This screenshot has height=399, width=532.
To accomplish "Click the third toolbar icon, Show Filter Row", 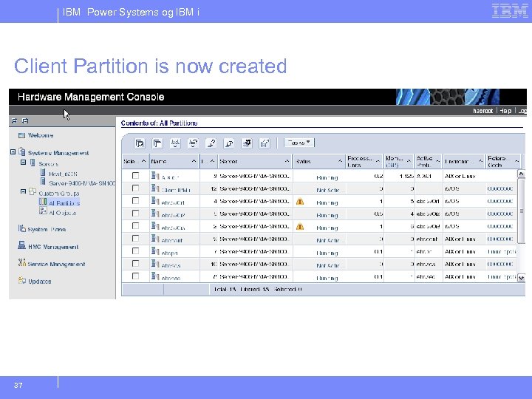I will [x=175, y=143].
